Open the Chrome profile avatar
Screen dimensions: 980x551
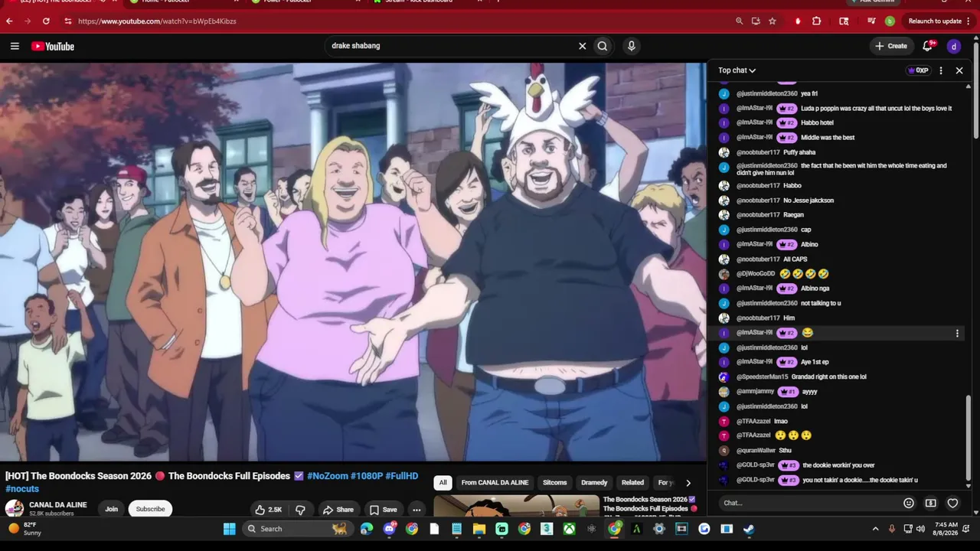click(890, 21)
